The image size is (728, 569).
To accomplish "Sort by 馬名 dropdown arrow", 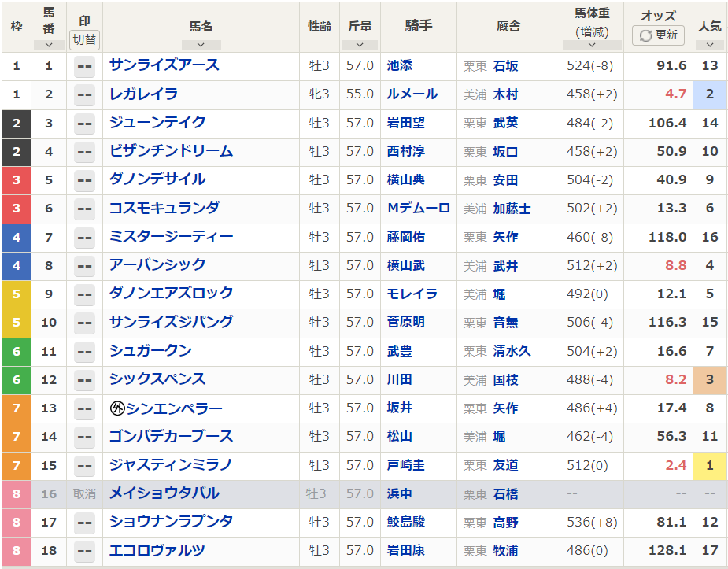I will click(201, 45).
